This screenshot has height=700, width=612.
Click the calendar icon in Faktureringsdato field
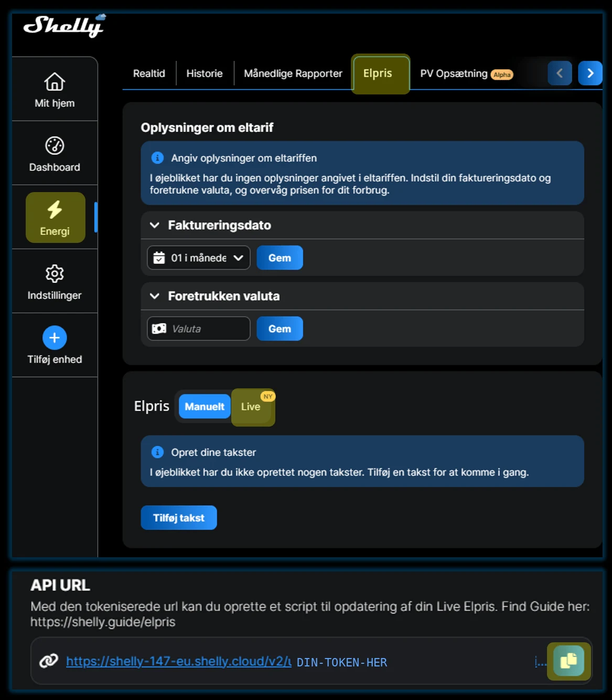click(159, 258)
